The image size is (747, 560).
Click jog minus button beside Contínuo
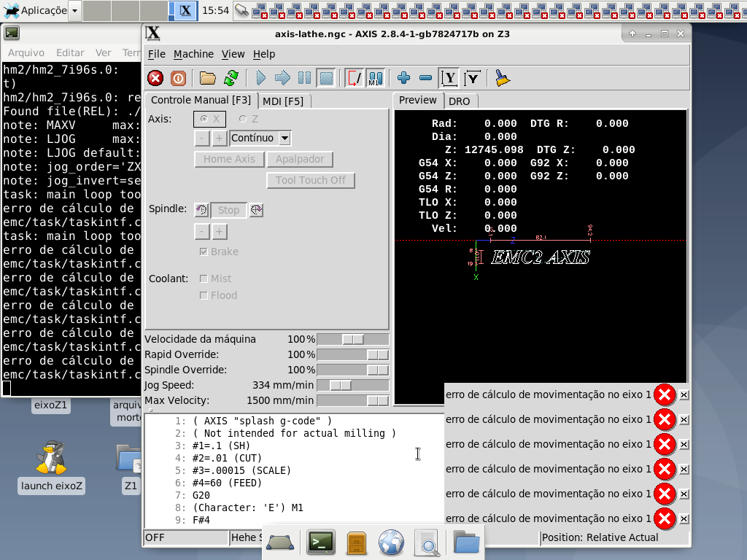(x=202, y=138)
